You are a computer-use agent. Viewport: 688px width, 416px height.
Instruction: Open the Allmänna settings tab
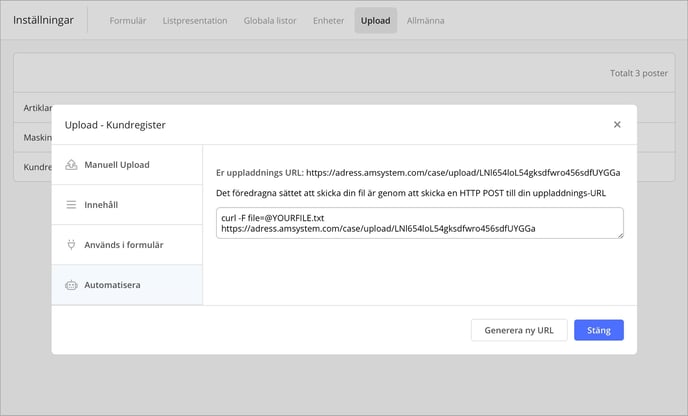coord(425,21)
